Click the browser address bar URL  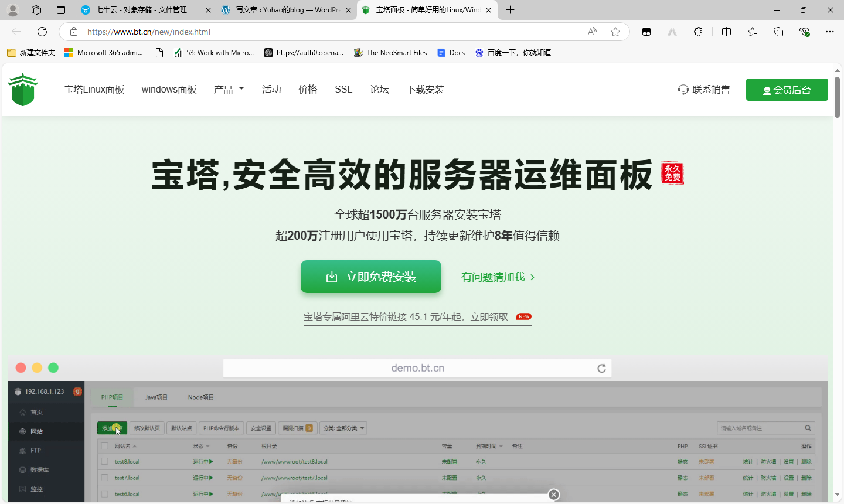click(x=149, y=32)
